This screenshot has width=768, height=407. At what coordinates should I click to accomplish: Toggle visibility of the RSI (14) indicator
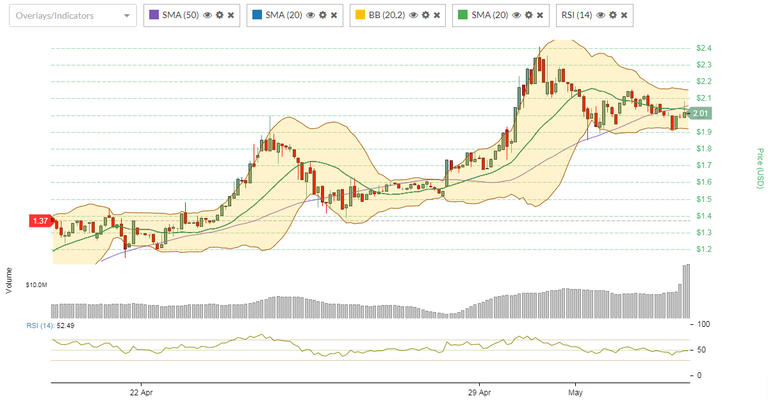tap(600, 15)
